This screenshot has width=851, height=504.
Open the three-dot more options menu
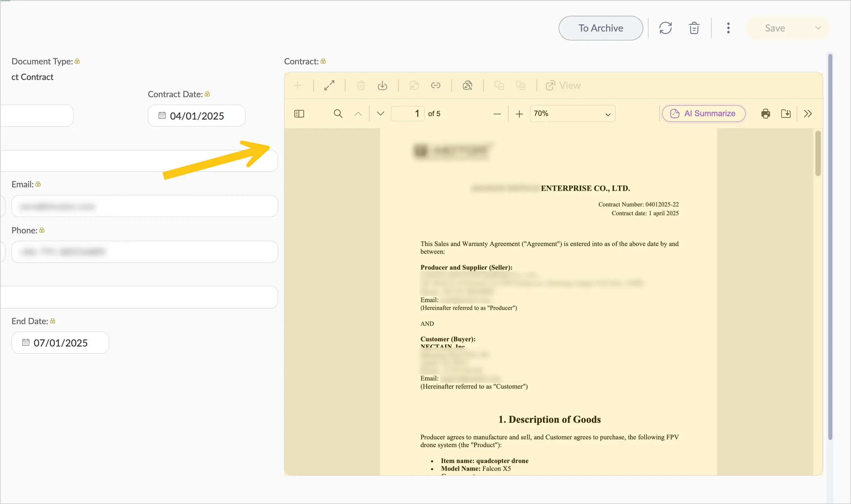click(728, 28)
